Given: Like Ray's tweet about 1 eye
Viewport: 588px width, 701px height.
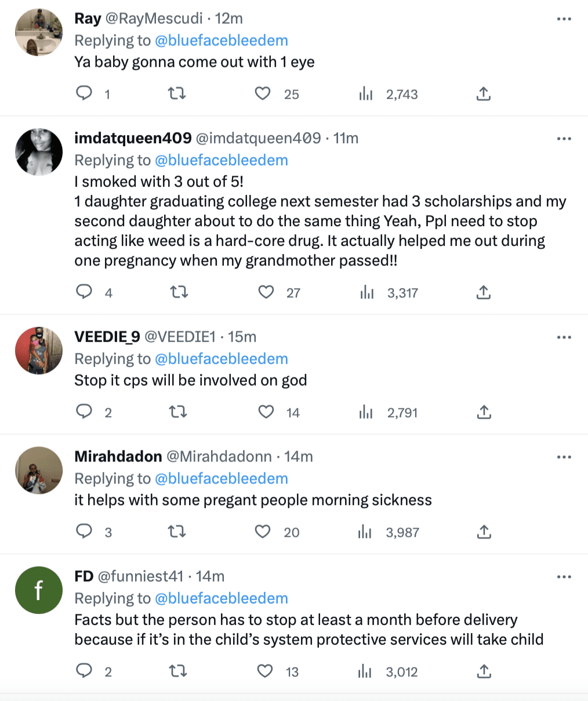Looking at the screenshot, I should tap(263, 93).
